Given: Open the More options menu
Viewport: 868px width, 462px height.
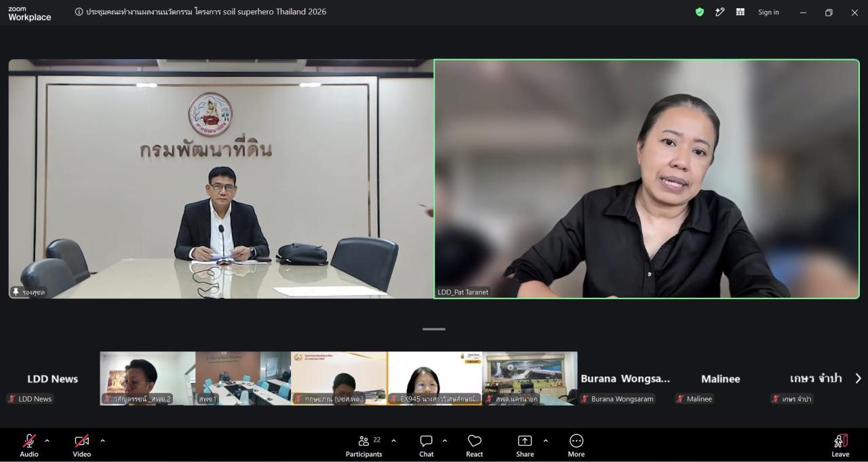Looking at the screenshot, I should point(576,446).
